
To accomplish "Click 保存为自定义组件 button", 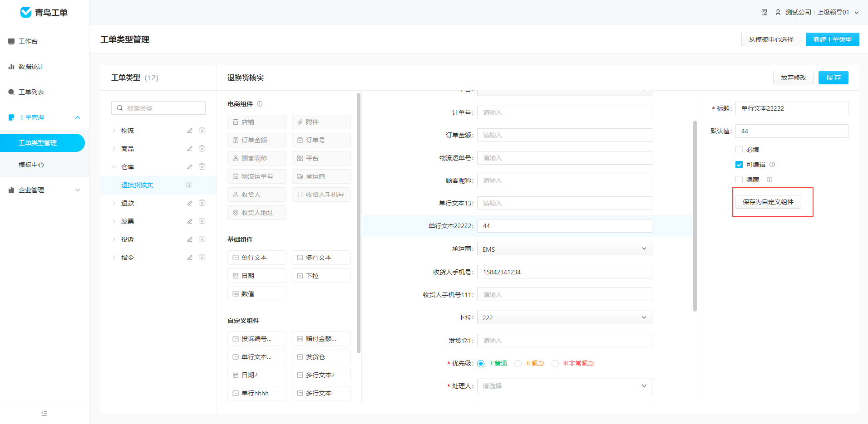I will pos(768,202).
